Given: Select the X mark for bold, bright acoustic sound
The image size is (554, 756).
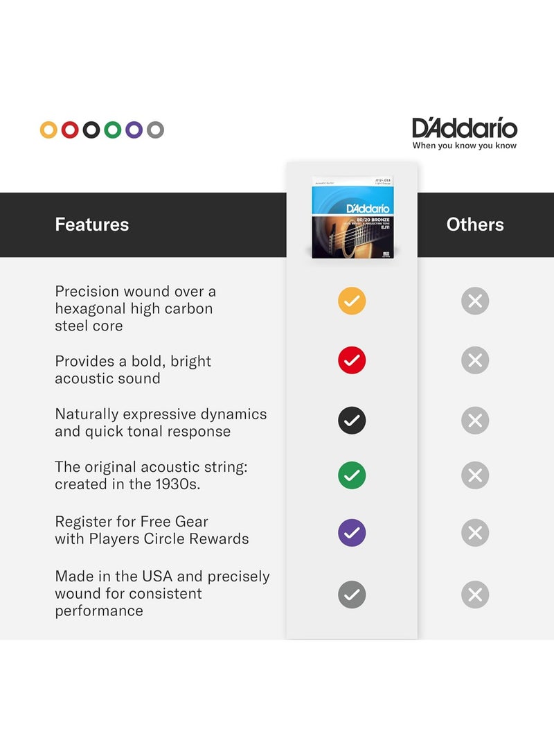Looking at the screenshot, I should [x=475, y=360].
